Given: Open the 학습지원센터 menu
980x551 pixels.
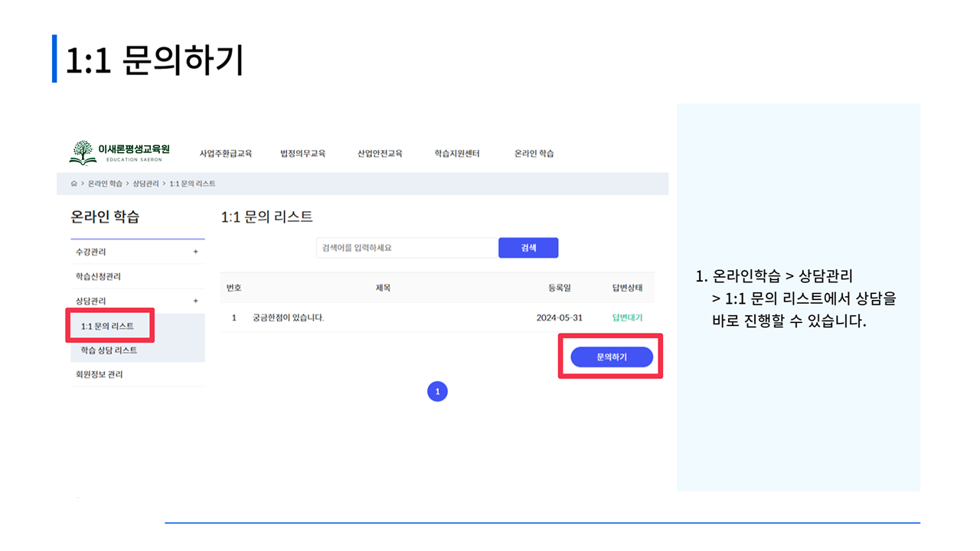Looking at the screenshot, I should tap(456, 153).
